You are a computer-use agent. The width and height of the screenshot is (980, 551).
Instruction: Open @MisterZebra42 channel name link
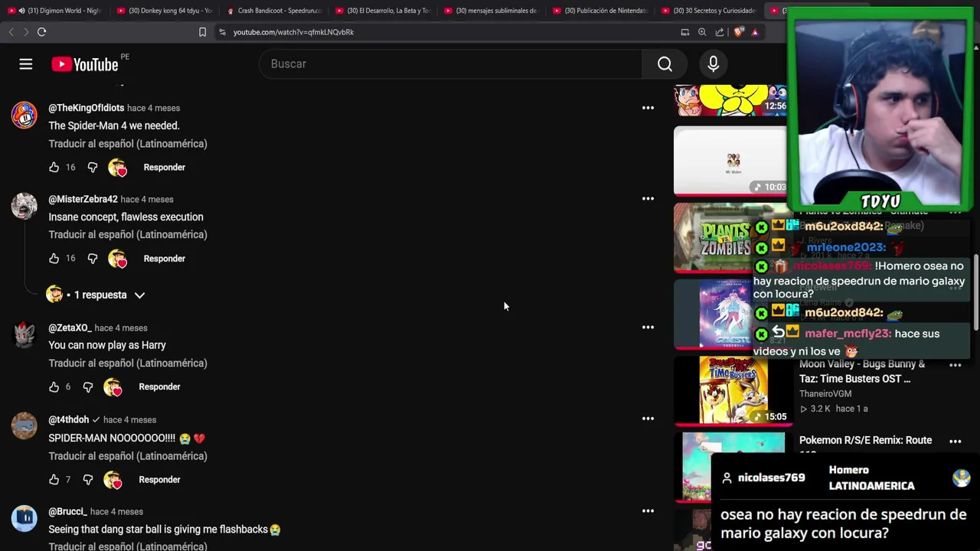coord(83,199)
